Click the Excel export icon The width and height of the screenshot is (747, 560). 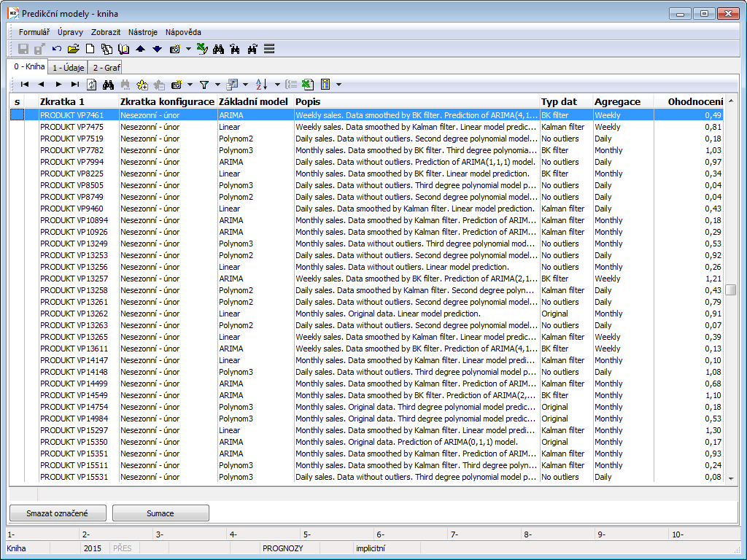point(308,85)
